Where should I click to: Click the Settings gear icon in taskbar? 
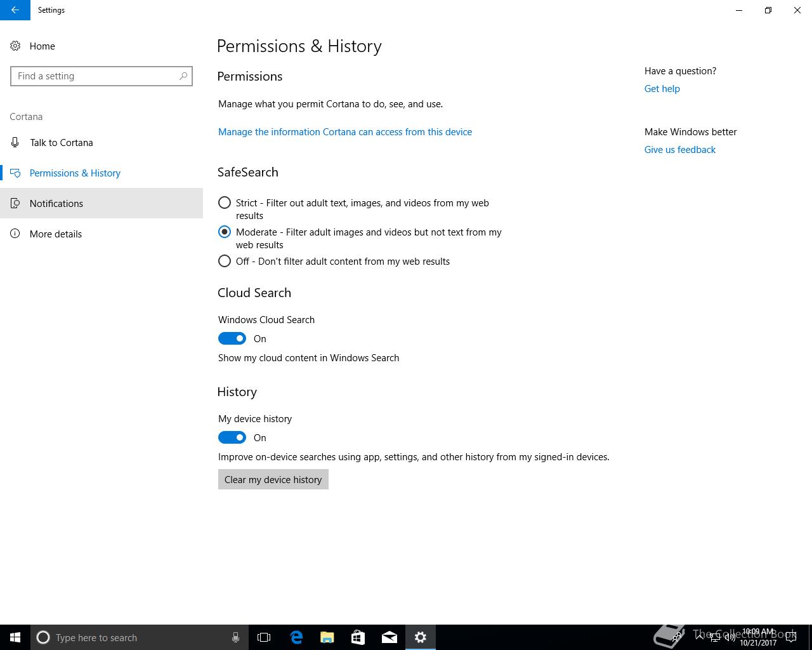[421, 637]
